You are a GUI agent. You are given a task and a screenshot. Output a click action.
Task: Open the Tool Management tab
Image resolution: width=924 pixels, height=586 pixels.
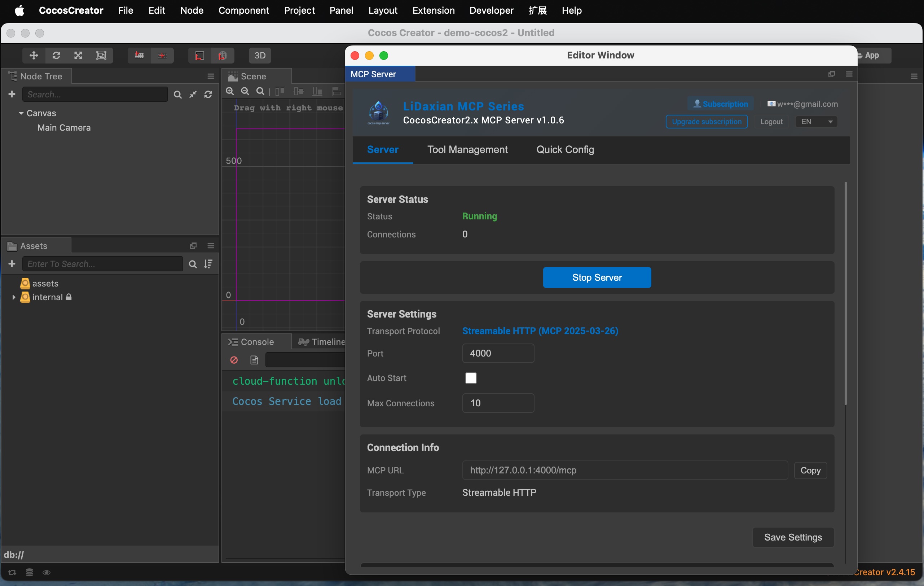[467, 149]
